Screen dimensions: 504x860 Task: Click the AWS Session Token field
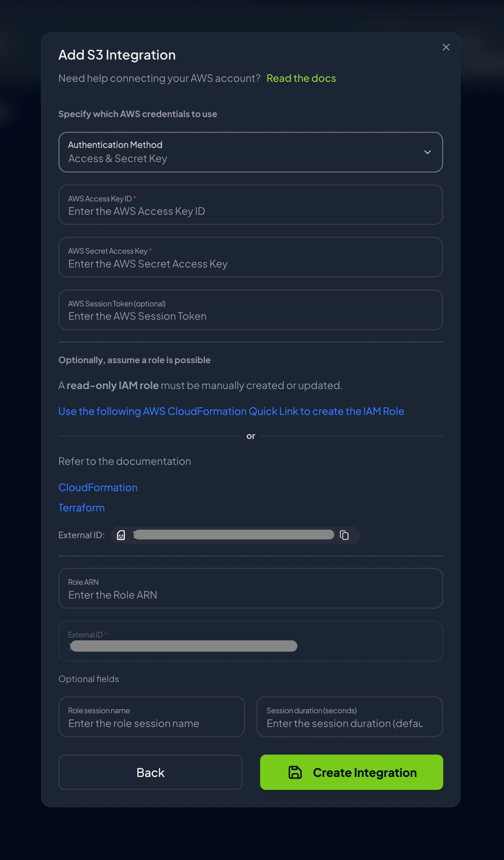coord(251,310)
